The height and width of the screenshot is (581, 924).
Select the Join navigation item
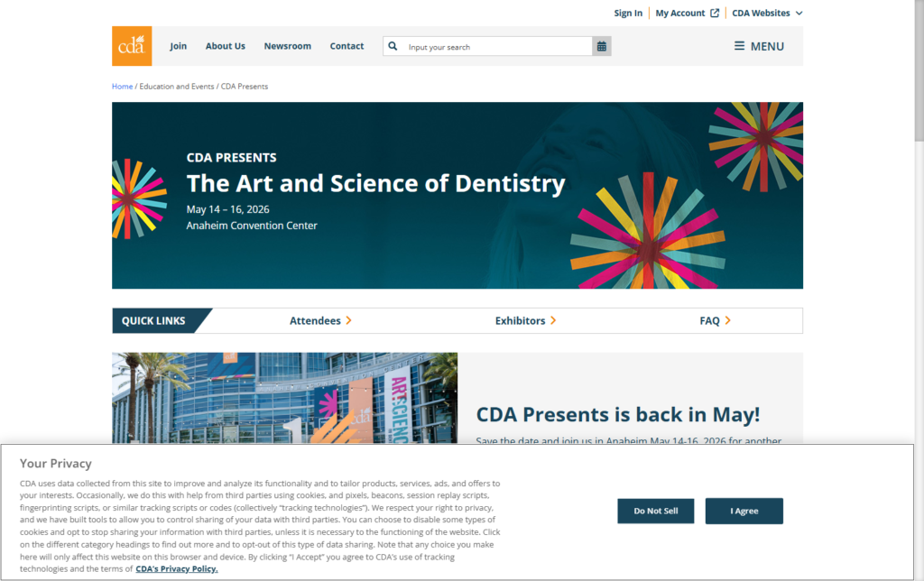click(x=178, y=46)
